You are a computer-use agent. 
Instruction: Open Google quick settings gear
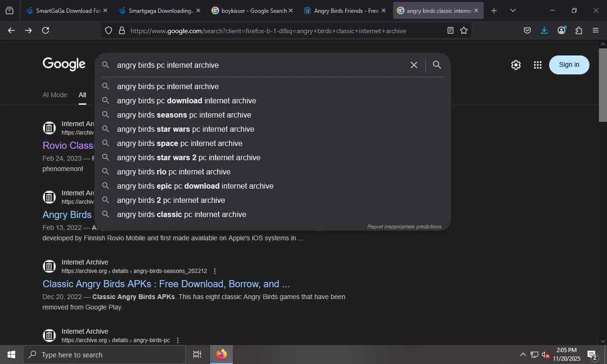pos(516,65)
